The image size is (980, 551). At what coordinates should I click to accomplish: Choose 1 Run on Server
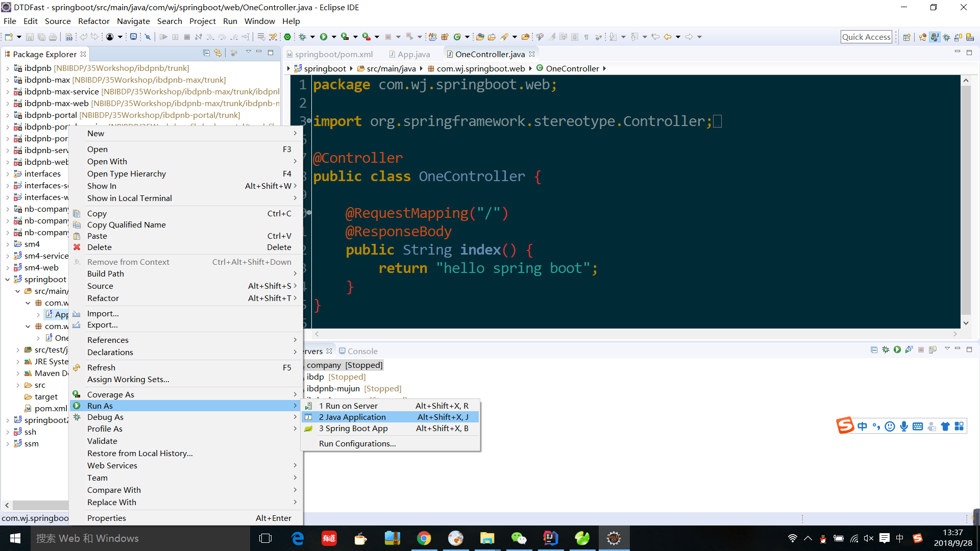[x=390, y=406]
